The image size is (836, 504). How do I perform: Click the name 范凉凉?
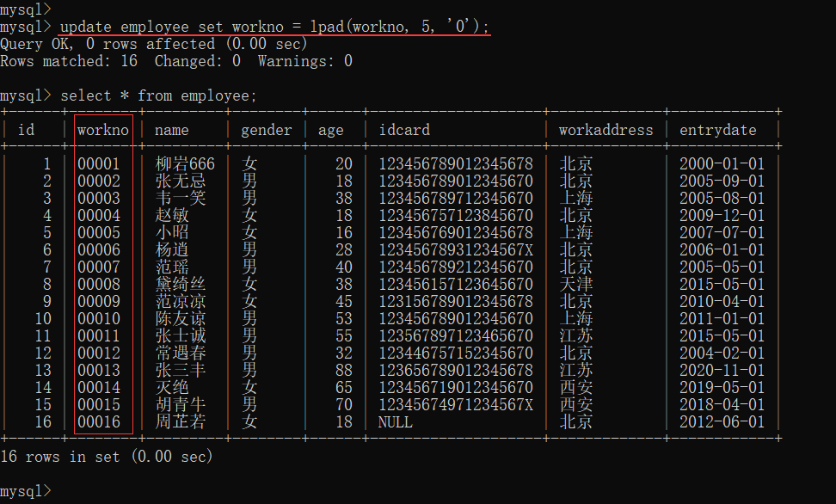tap(181, 301)
